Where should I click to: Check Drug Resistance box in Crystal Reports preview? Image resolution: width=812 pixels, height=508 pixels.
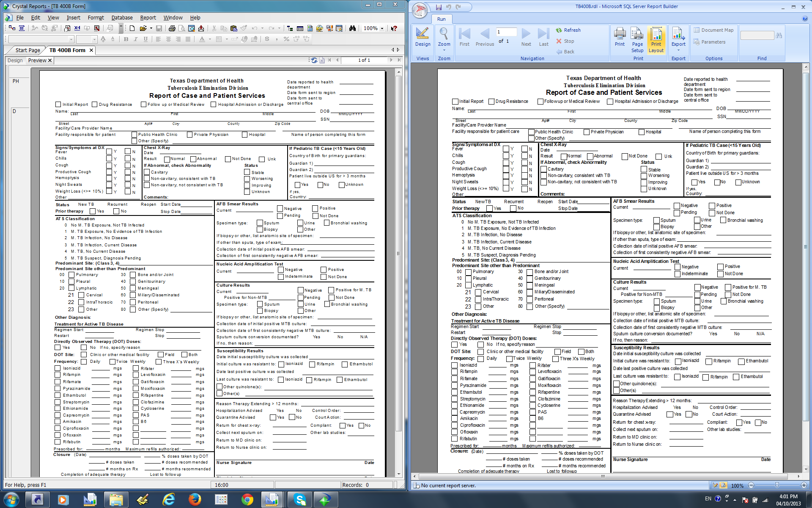coord(94,105)
